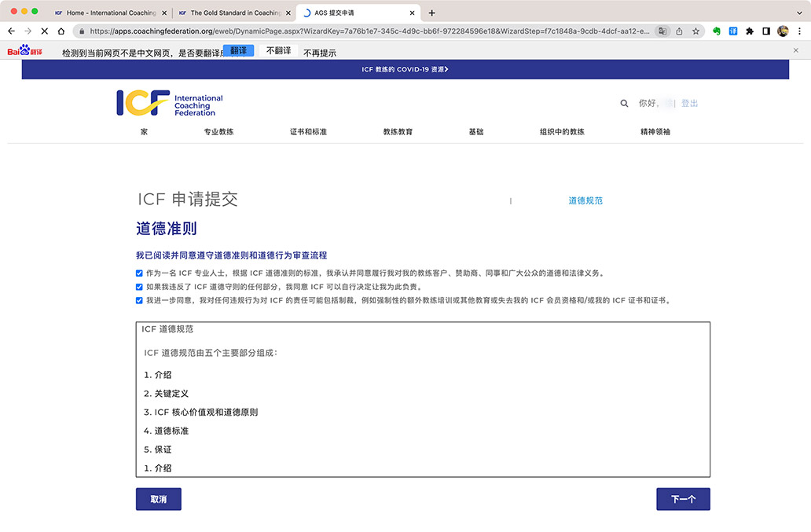Viewport: 811px width, 532px height.
Task: Toggle the browser side panel icon
Action: click(766, 31)
